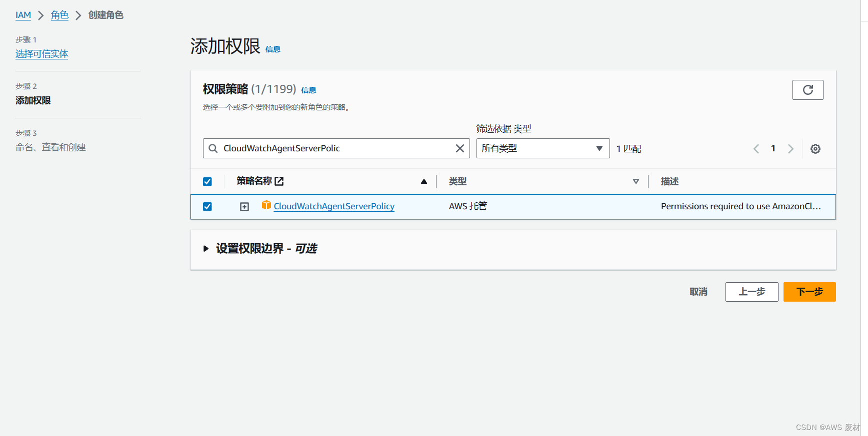Expand CloudWatchAgentServerPolicy row details
Viewport: 868px width, 436px height.
coord(244,207)
